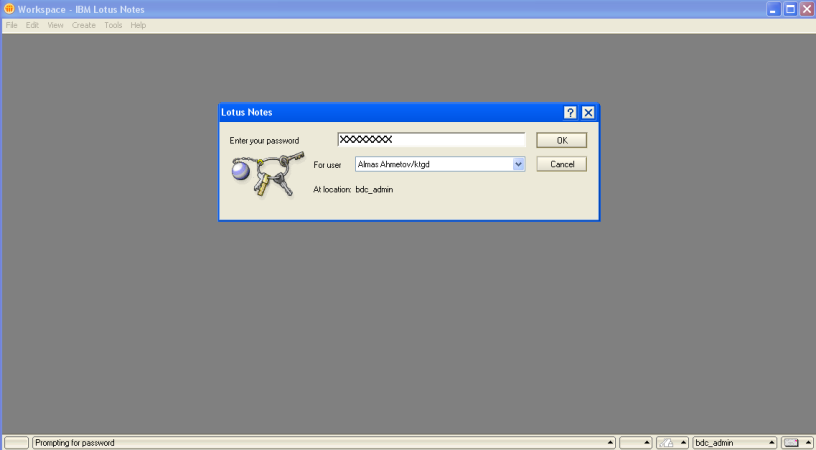Click the Cancel button in password dialog
The image size is (816, 450).
[x=562, y=164]
